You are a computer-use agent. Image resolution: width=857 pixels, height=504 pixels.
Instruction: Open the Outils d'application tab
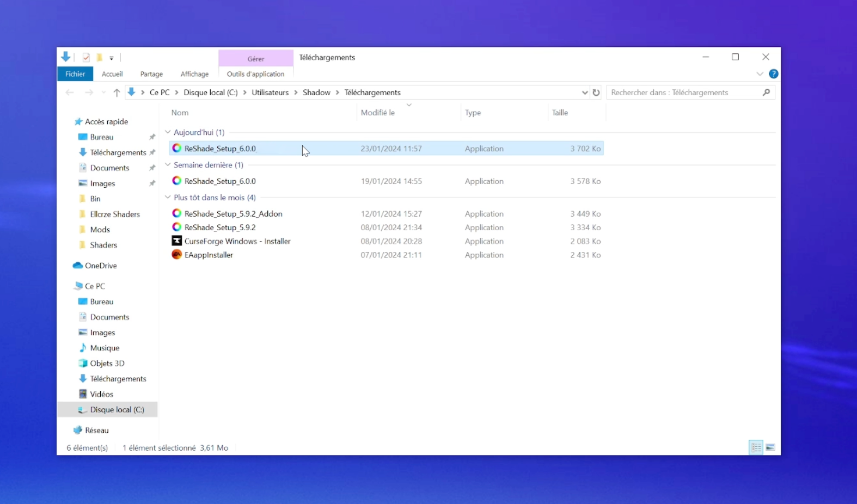[x=255, y=74]
